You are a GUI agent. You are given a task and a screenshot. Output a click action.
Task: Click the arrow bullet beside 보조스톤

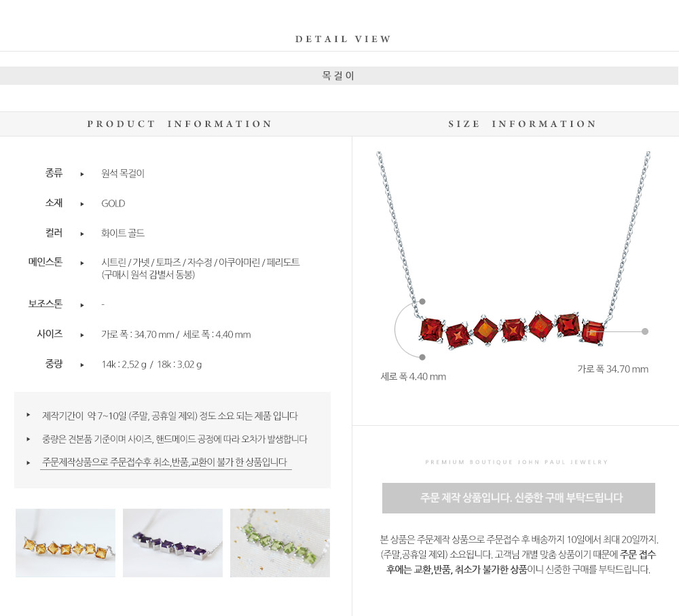click(x=82, y=305)
